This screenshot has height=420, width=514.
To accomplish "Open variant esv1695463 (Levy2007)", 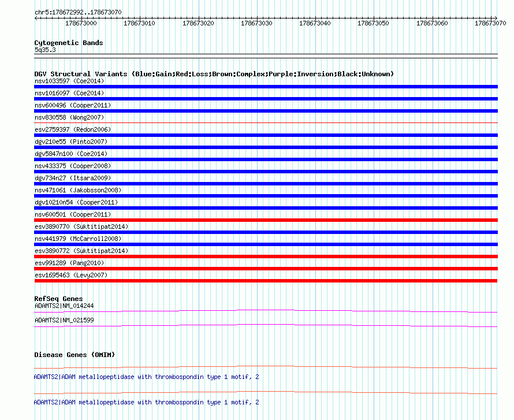I will tap(71, 275).
